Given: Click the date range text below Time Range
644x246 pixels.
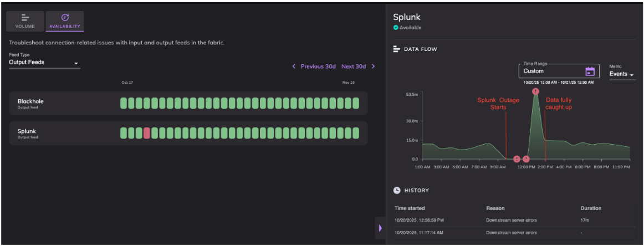Looking at the screenshot, I should pyautogui.click(x=559, y=83).
